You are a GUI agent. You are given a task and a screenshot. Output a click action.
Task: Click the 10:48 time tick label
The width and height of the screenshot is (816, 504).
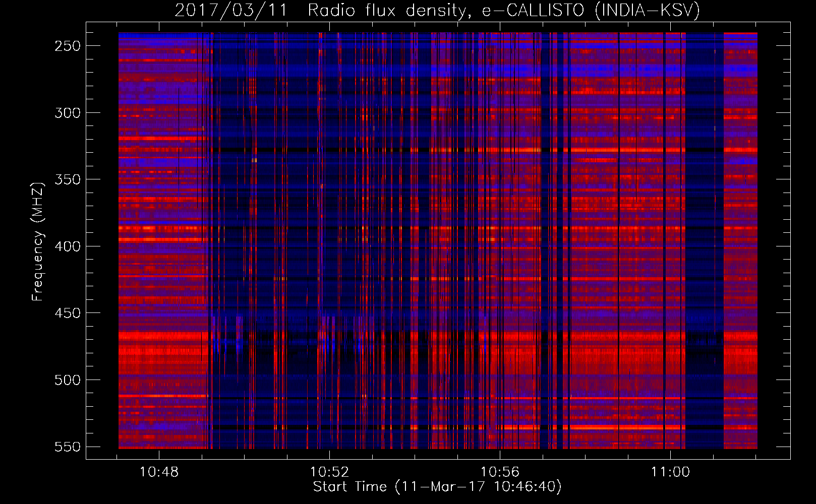(x=159, y=472)
